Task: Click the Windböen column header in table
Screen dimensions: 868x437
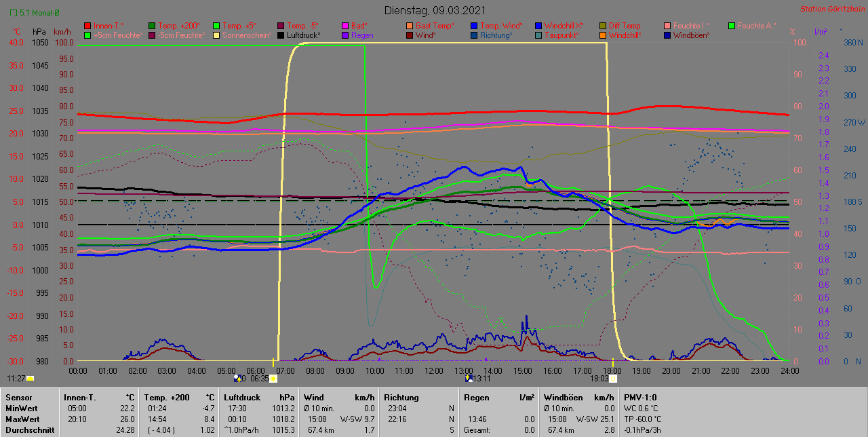Action: [x=562, y=398]
